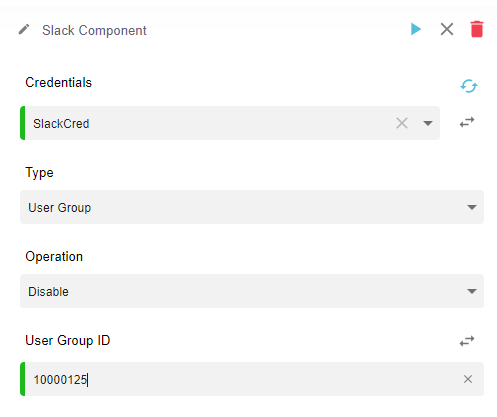The image size is (497, 417).
Task: Open the Type dropdown arrow
Action: click(x=472, y=207)
